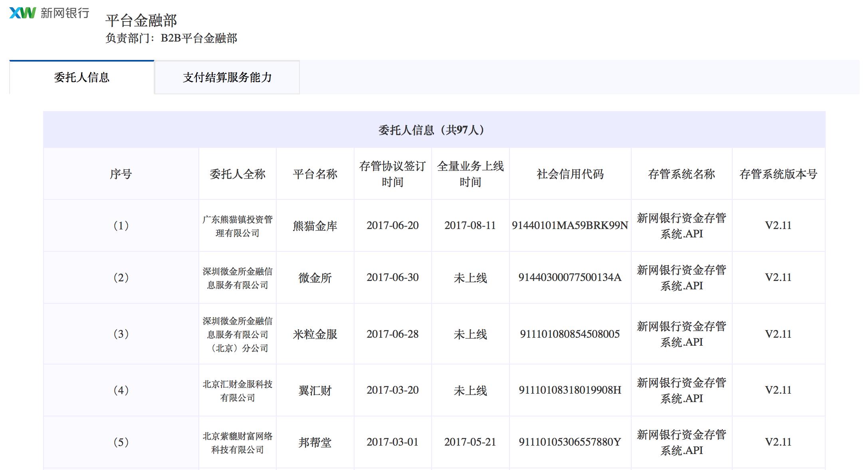Click platform name 翼汇财
Image resolution: width=868 pixels, height=470 pixels.
315,391
